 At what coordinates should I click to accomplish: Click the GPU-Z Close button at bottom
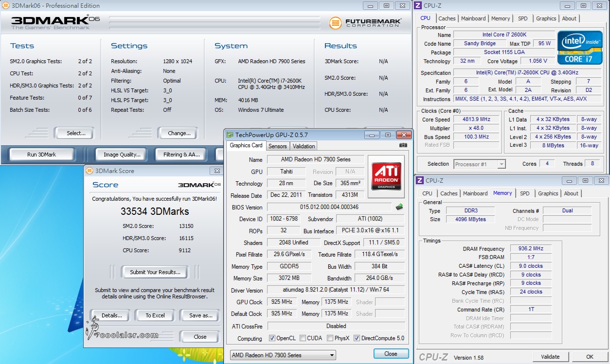point(391,354)
